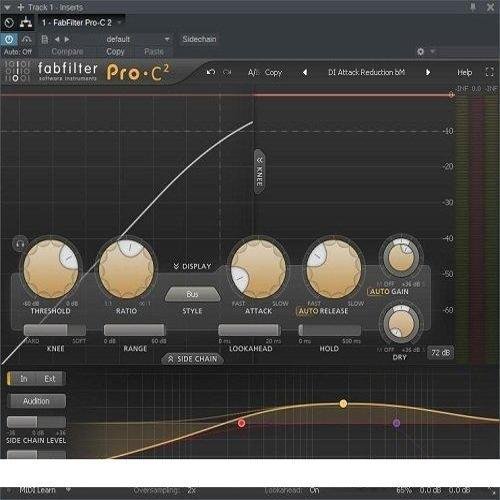This screenshot has height=500, width=500.
Task: Click the host Compare button
Action: (x=67, y=52)
